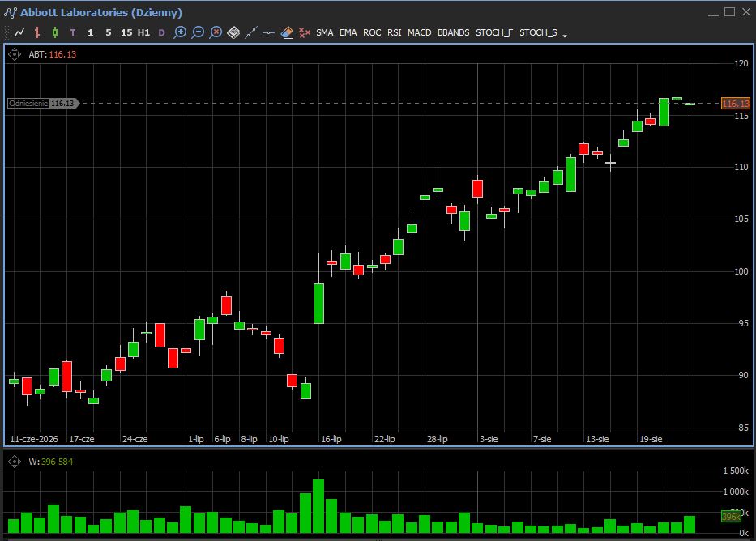756x541 pixels.
Task: Select the tick (T) interval
Action: click(73, 32)
